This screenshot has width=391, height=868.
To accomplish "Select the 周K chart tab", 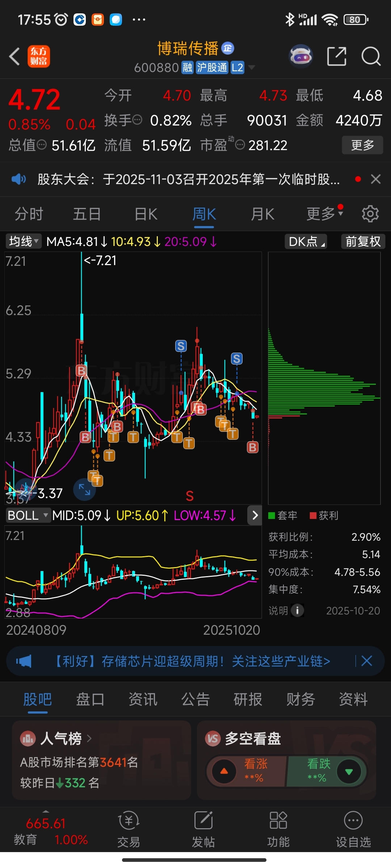I will click(x=204, y=214).
